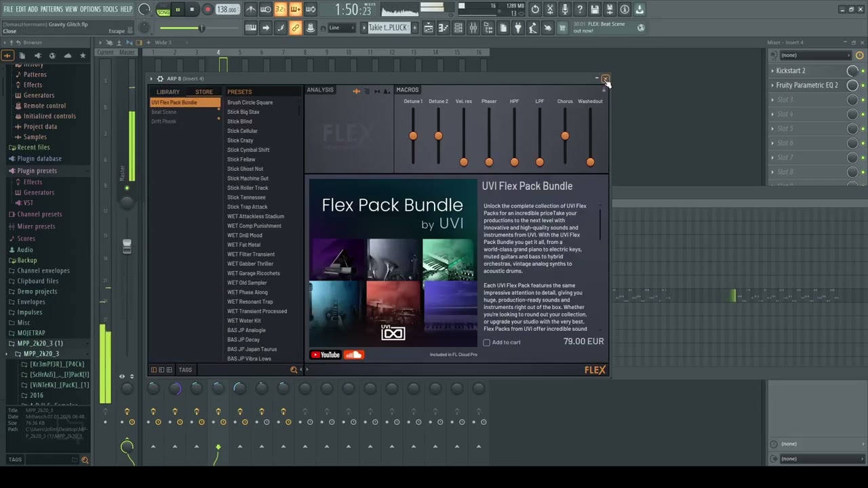This screenshot has width=868, height=488.
Task: Open the Playlist view icon
Action: pos(428,28)
